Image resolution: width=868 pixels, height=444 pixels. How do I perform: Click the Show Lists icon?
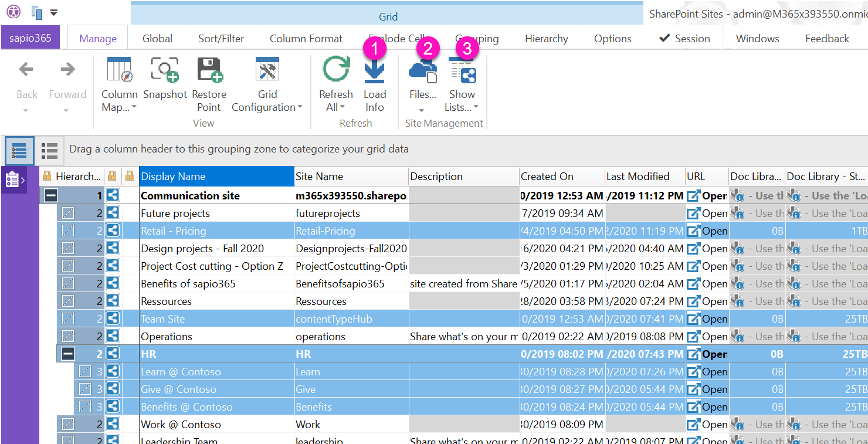point(463,70)
